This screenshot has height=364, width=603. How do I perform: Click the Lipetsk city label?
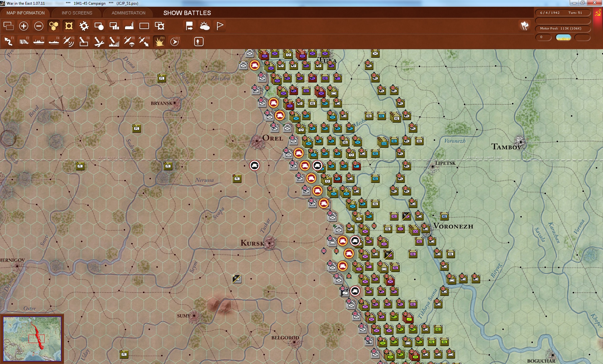(x=445, y=163)
